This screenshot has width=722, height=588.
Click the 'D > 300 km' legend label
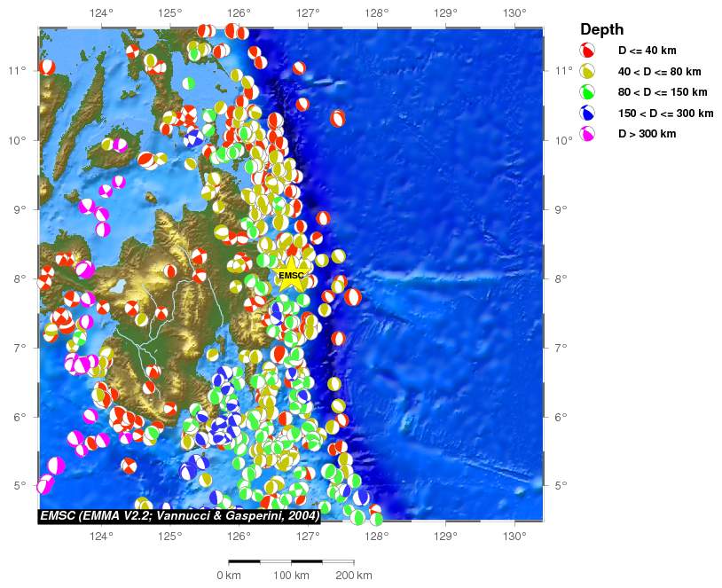(647, 134)
